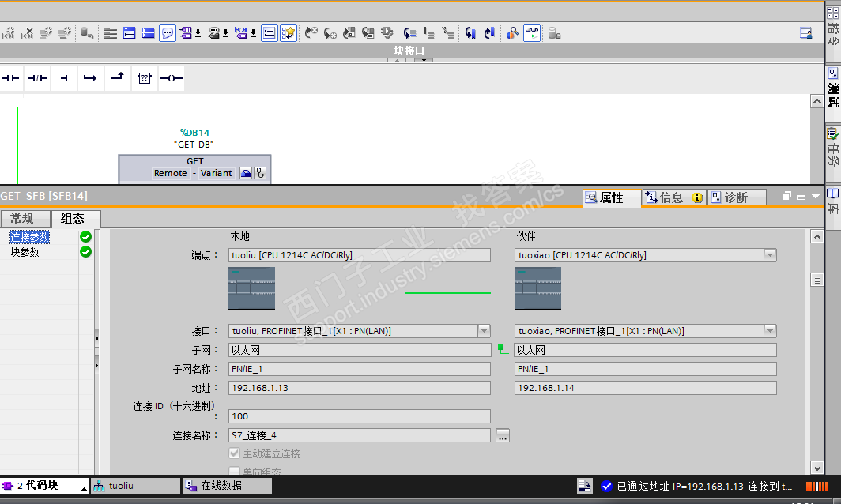This screenshot has width=841, height=504.
Task: Open the 常规 general tab
Action: point(25,218)
